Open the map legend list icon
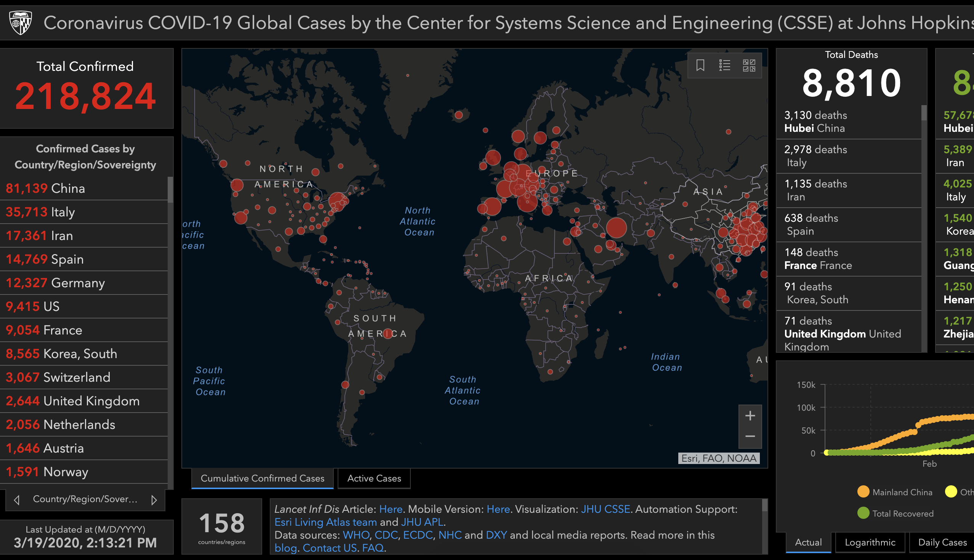 (x=725, y=66)
